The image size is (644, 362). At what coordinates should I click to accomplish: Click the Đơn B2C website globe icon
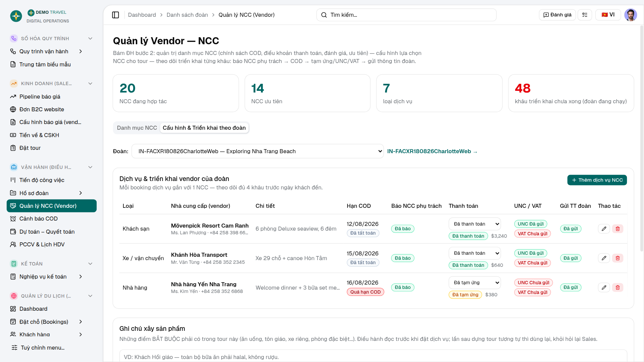click(x=13, y=109)
